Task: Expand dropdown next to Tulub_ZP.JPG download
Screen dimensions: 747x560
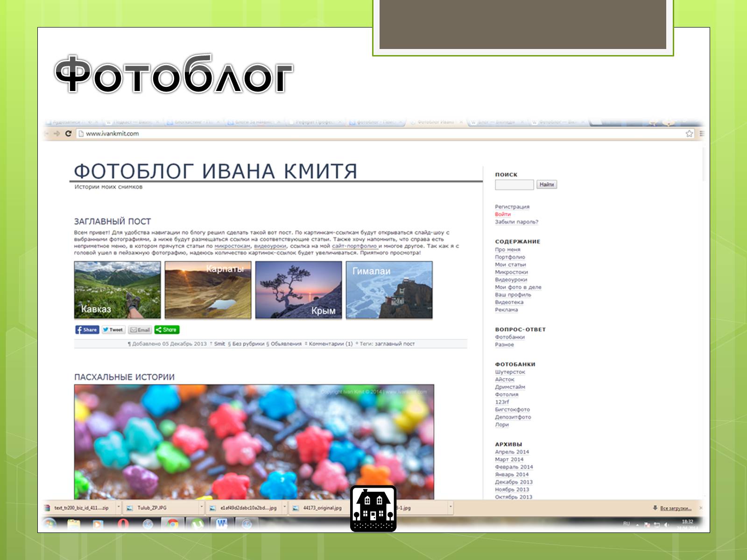Action: (x=202, y=508)
